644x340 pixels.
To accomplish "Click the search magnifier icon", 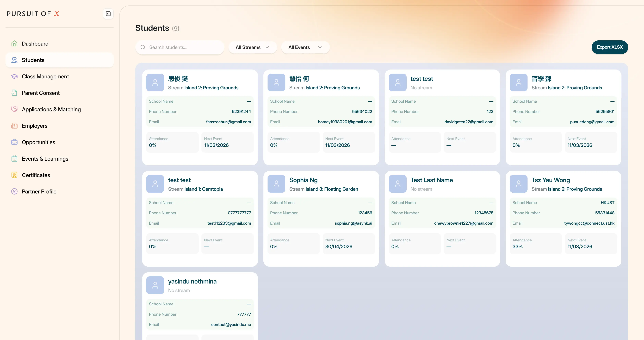I will 143,47.
